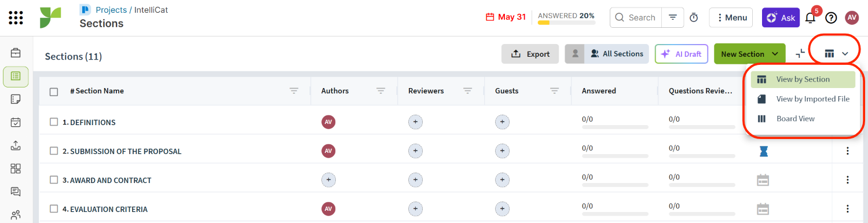Add an author to AWARD AND CONTRACT
The image size is (868, 223).
coord(328,180)
